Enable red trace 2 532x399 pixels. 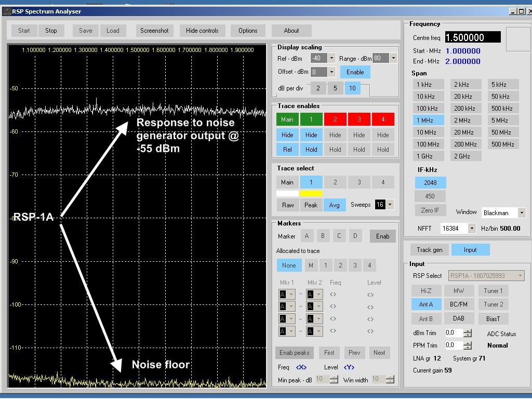pyautogui.click(x=335, y=119)
